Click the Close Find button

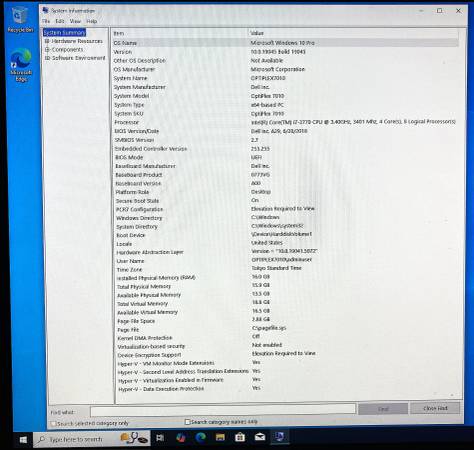435,408
